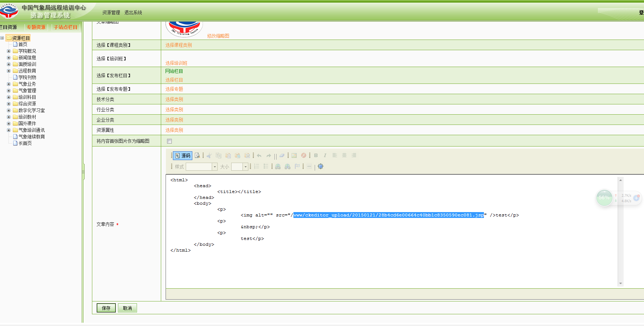Viewport: 644px width, 326px height.
Task: Click the bold B icon
Action: [x=316, y=155]
